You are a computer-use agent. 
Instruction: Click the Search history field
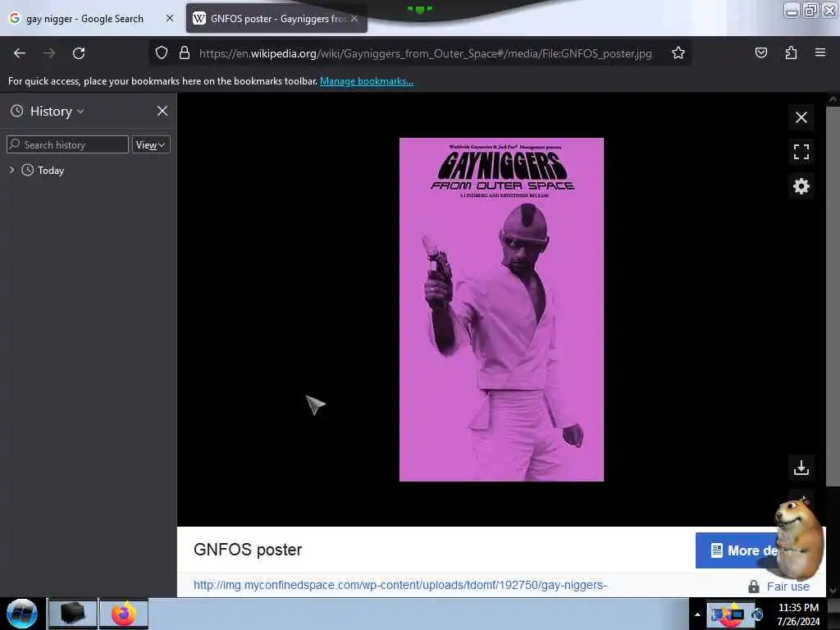(67, 144)
